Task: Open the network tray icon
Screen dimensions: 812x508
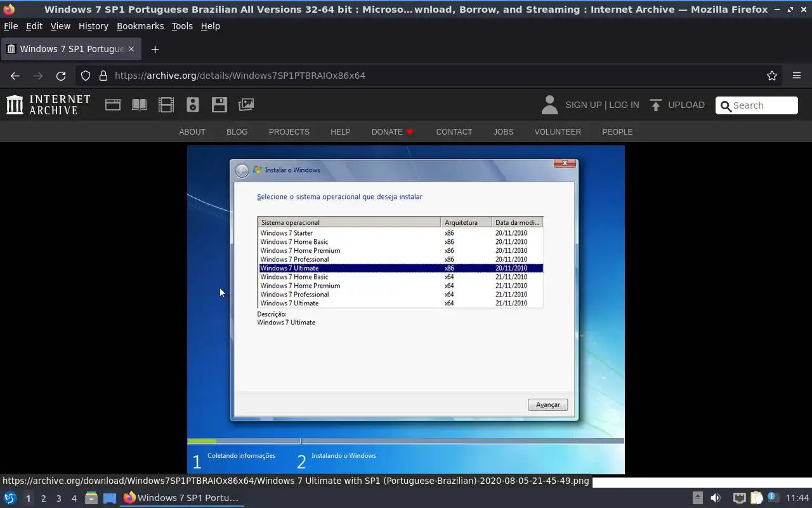Action: 739,498
